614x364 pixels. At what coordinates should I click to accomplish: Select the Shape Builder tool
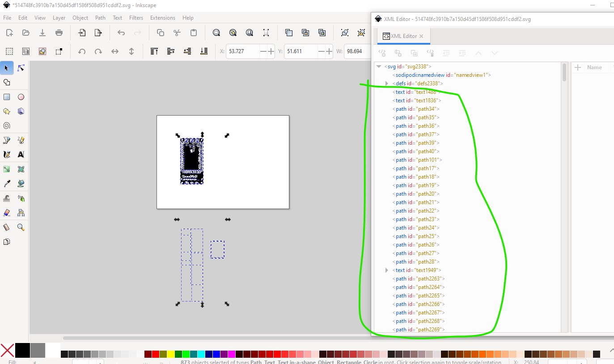(x=7, y=83)
